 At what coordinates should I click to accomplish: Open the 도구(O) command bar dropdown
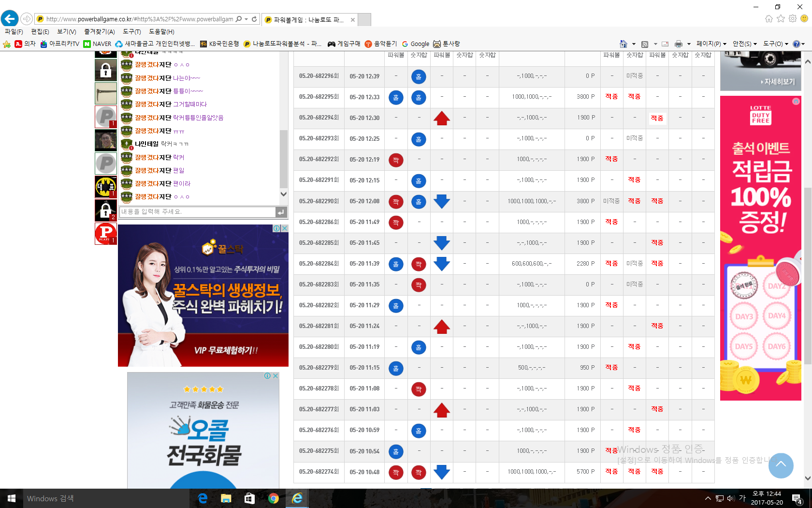point(776,44)
